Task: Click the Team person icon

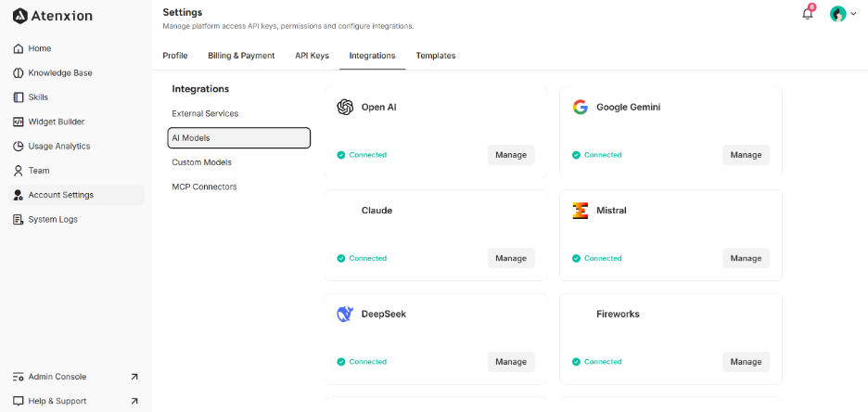Action: click(19, 171)
